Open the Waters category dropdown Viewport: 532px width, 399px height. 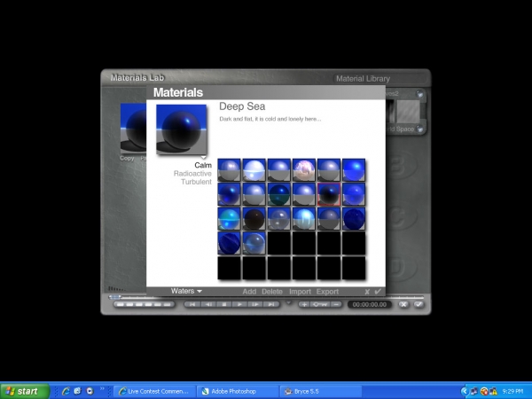186,291
